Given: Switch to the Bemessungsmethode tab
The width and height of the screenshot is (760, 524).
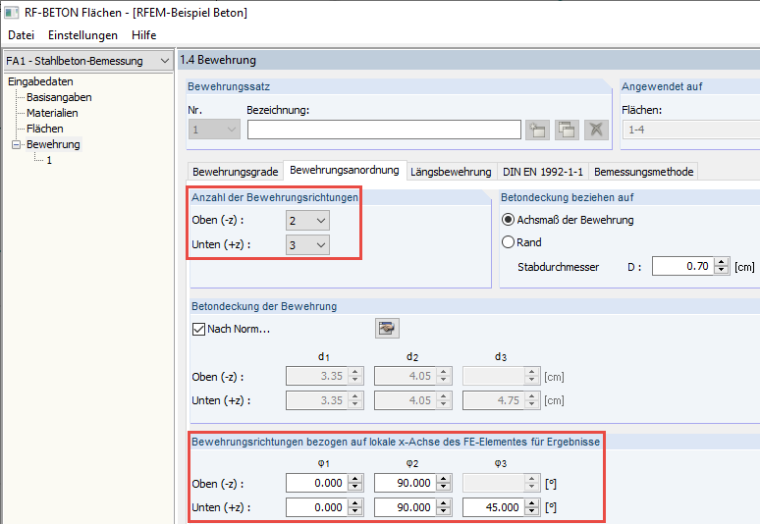Looking at the screenshot, I should pos(644,172).
